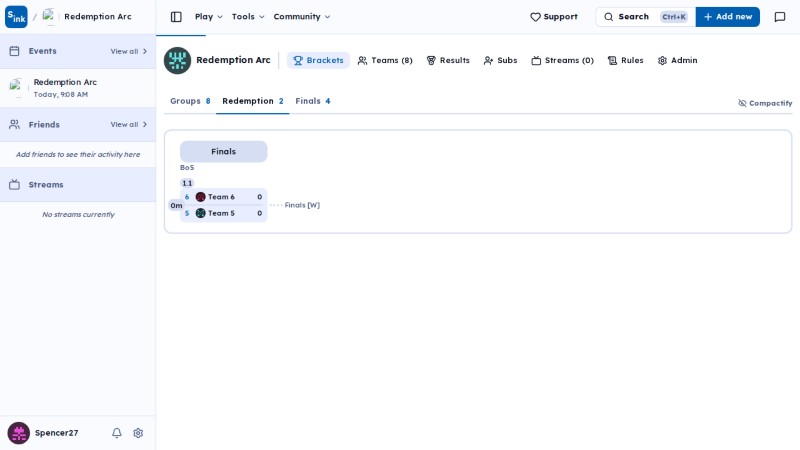Open the Admin settings tab

pyautogui.click(x=678, y=60)
